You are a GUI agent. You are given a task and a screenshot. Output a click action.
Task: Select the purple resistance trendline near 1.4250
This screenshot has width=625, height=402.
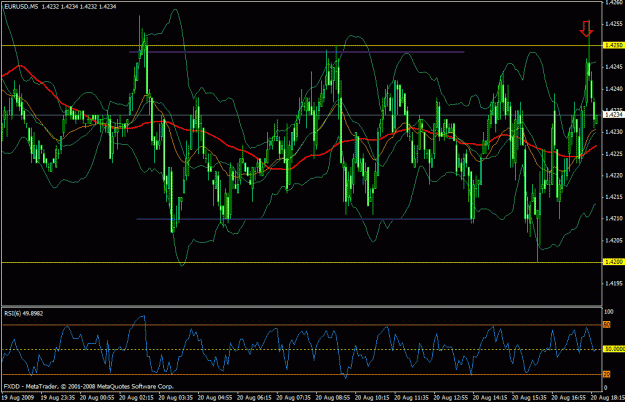click(x=297, y=52)
